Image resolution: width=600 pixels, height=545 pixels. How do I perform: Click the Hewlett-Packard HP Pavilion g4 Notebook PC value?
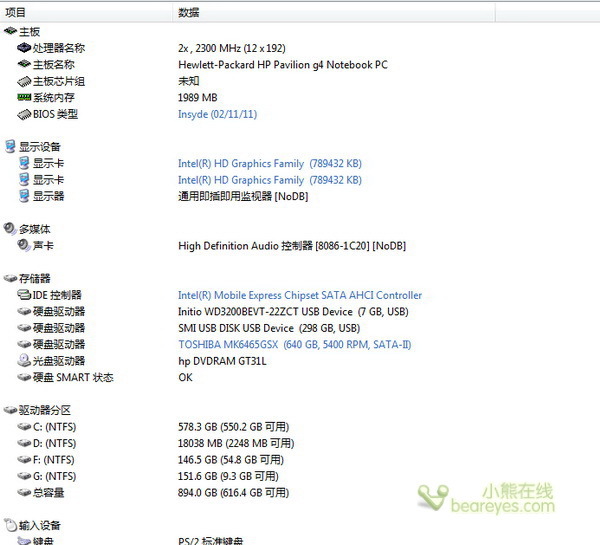tap(283, 65)
